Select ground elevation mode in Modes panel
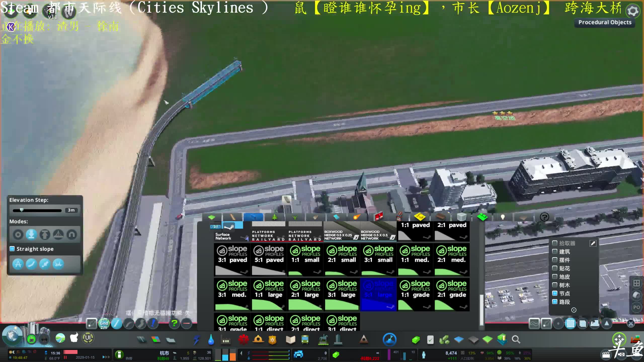 click(x=31, y=235)
